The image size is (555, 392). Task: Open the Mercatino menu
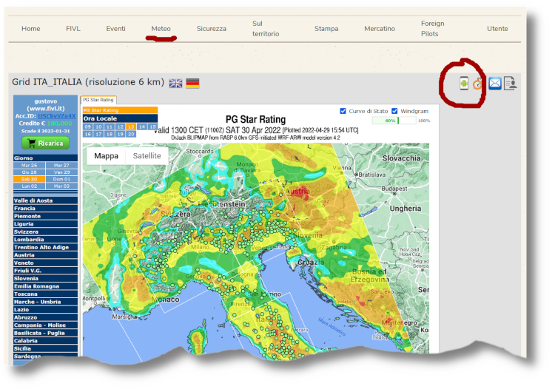coord(380,29)
